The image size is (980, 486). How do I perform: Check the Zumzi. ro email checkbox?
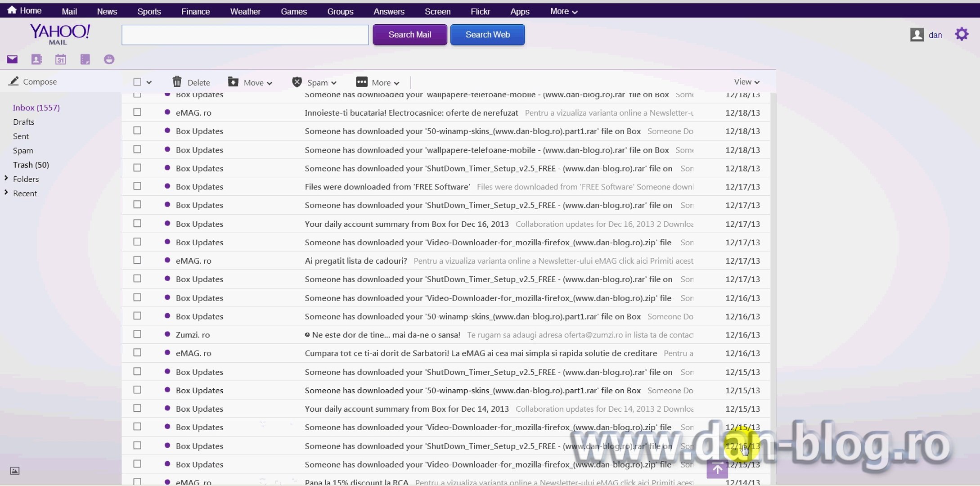[137, 334]
